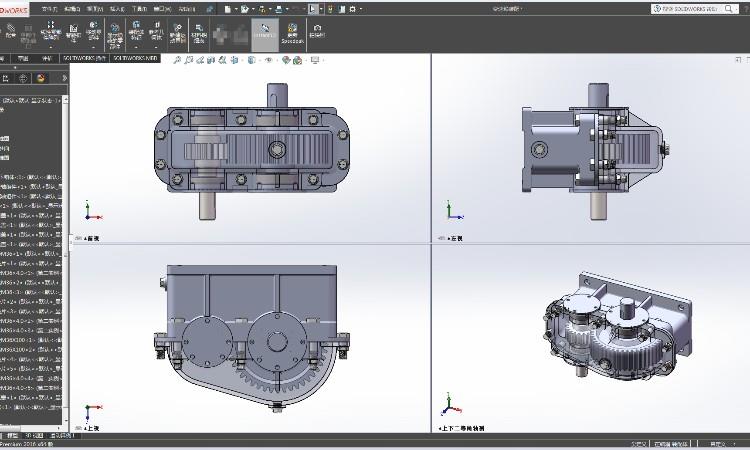Click the Save icon in top toolbar

pos(262,8)
